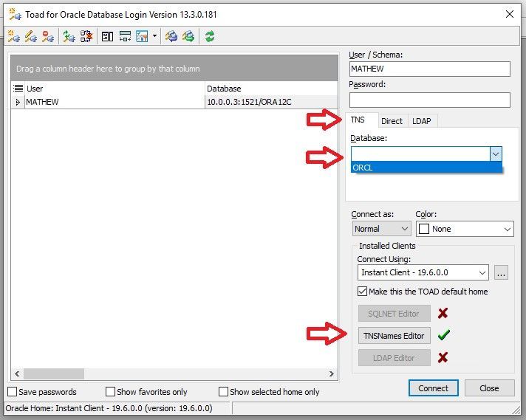Click the Toad login title bar icon
Screen dimensions: 526x420
(15, 15)
